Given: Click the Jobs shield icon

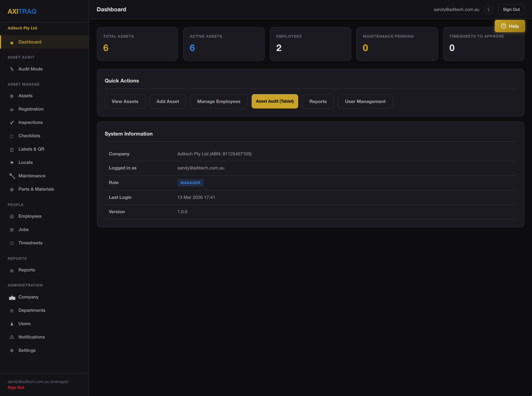Looking at the screenshot, I should pyautogui.click(x=12, y=230).
